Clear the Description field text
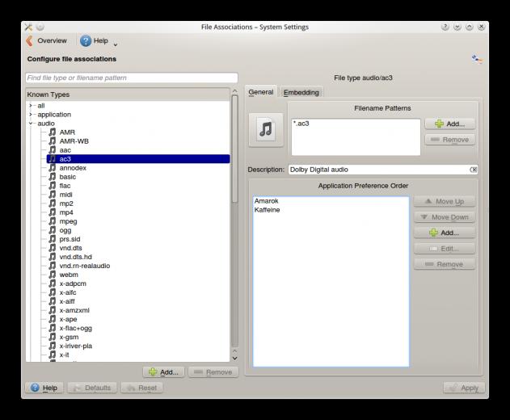Screen dimensions: 510x420 click(x=474, y=170)
